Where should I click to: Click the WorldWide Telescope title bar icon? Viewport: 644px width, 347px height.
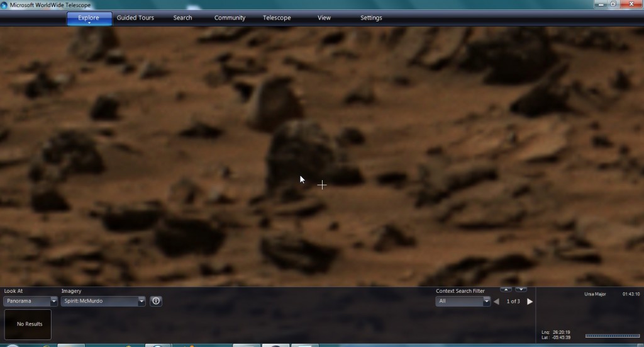5,5
